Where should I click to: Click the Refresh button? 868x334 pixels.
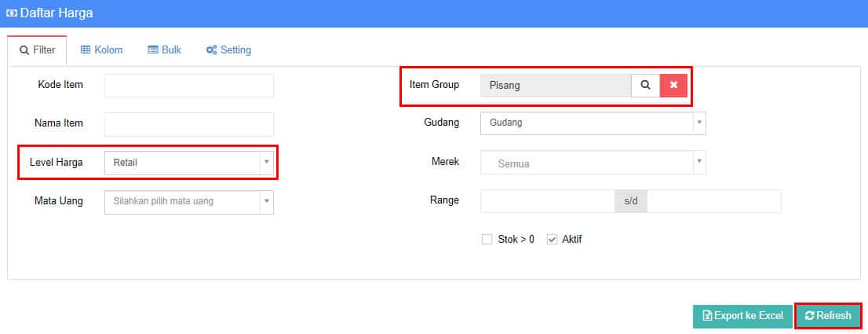click(828, 316)
